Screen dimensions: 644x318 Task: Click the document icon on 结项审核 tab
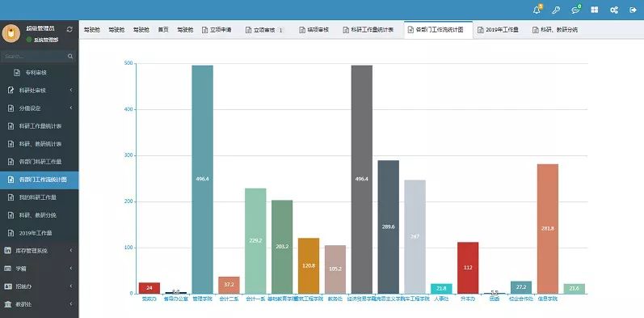coord(302,30)
